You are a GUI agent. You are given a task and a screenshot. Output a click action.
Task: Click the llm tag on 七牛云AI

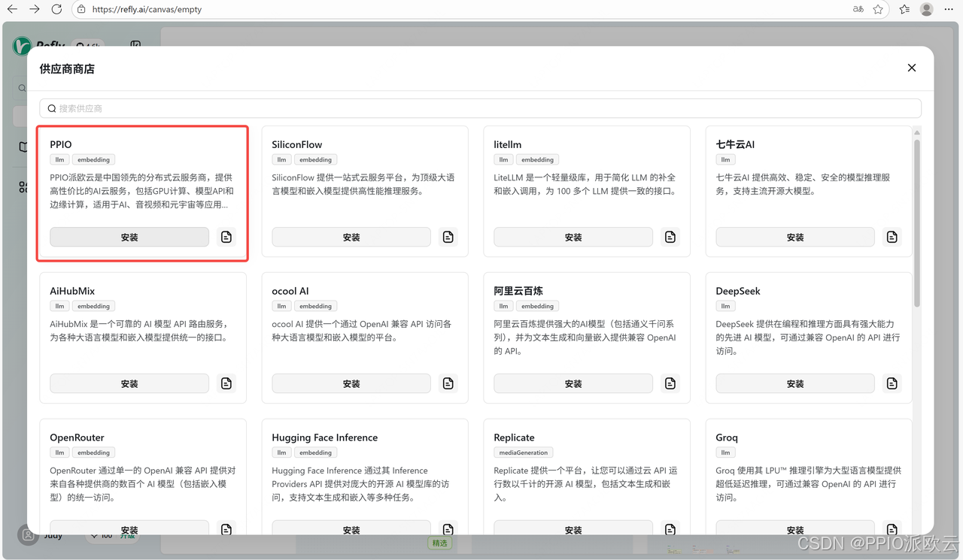click(x=725, y=159)
